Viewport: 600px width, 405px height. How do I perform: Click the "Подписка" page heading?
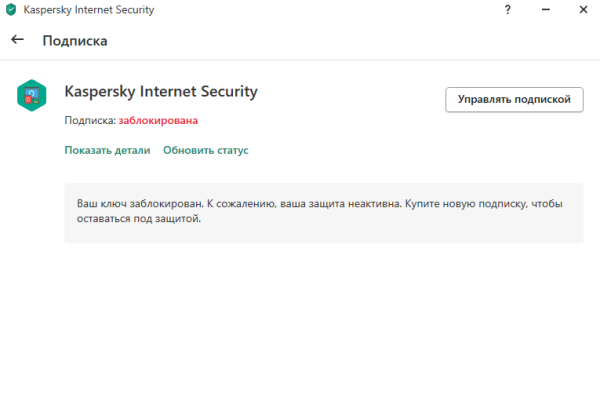point(75,41)
